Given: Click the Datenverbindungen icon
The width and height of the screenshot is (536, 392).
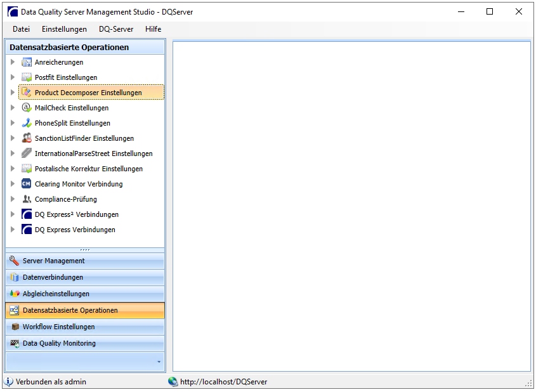Looking at the screenshot, I should pyautogui.click(x=15, y=277).
